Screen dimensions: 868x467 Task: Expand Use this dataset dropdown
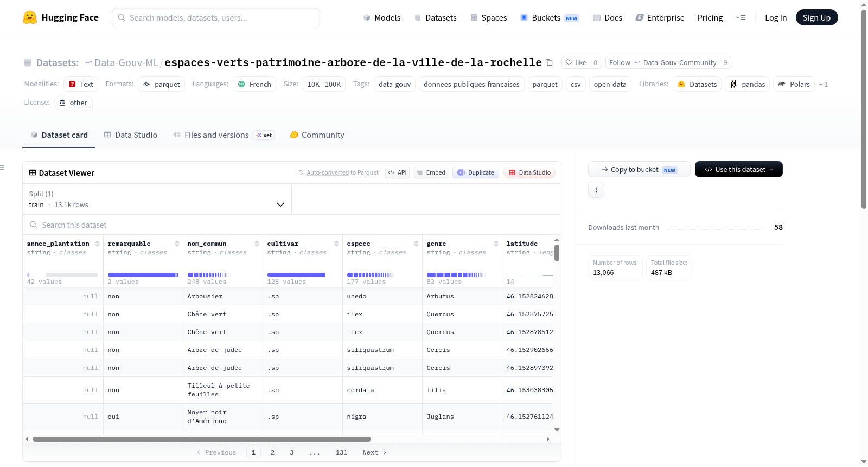(738, 169)
